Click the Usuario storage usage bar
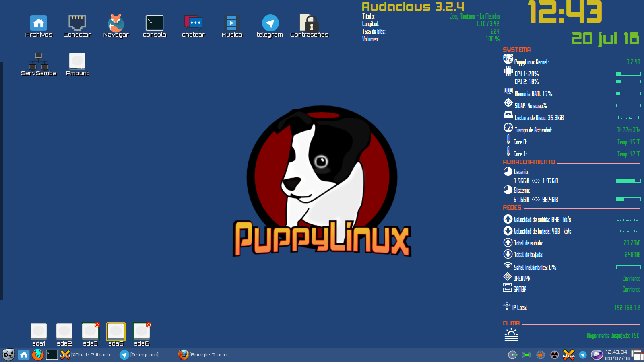This screenshot has width=644, height=362. coord(628,181)
